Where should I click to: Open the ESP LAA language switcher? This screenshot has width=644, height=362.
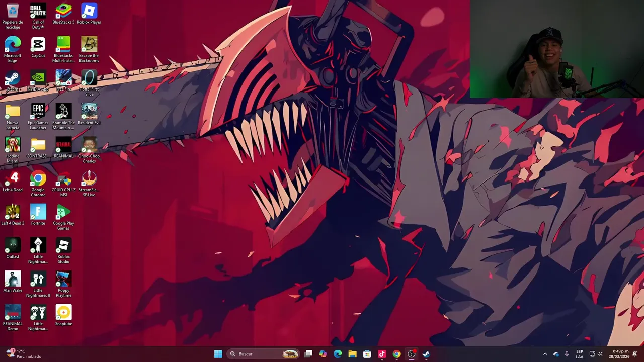pyautogui.click(x=580, y=354)
